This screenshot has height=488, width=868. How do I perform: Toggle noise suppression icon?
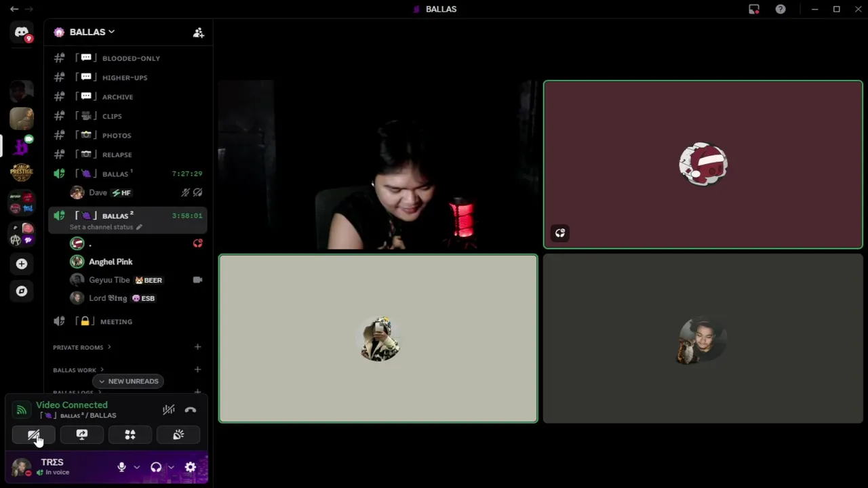click(x=169, y=409)
